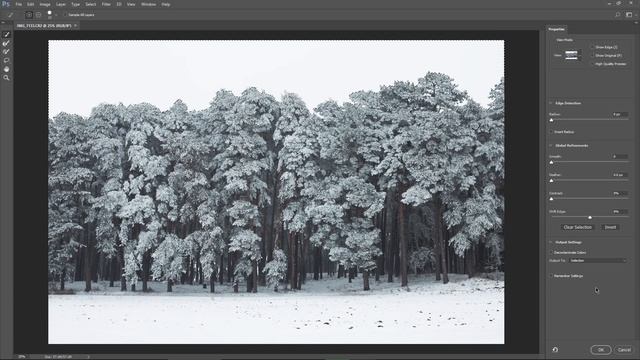Open the Type menu
Image resolution: width=640 pixels, height=360 pixels.
coord(76,4)
